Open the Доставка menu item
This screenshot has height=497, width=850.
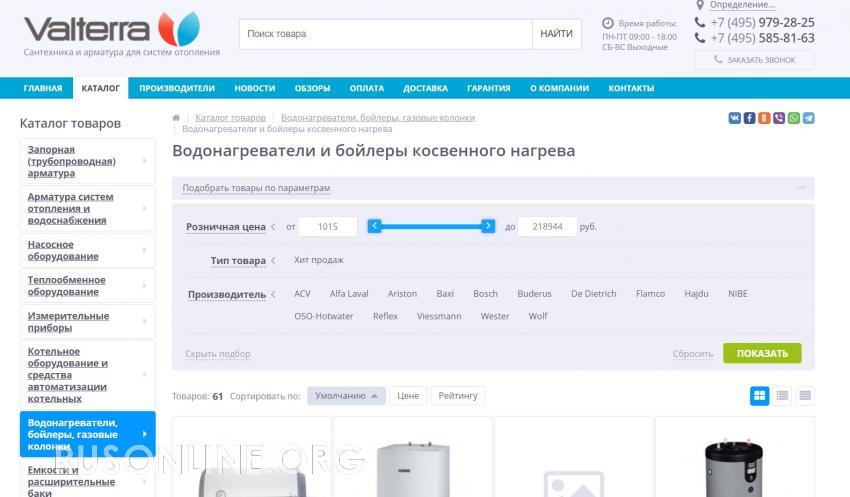[x=426, y=88]
